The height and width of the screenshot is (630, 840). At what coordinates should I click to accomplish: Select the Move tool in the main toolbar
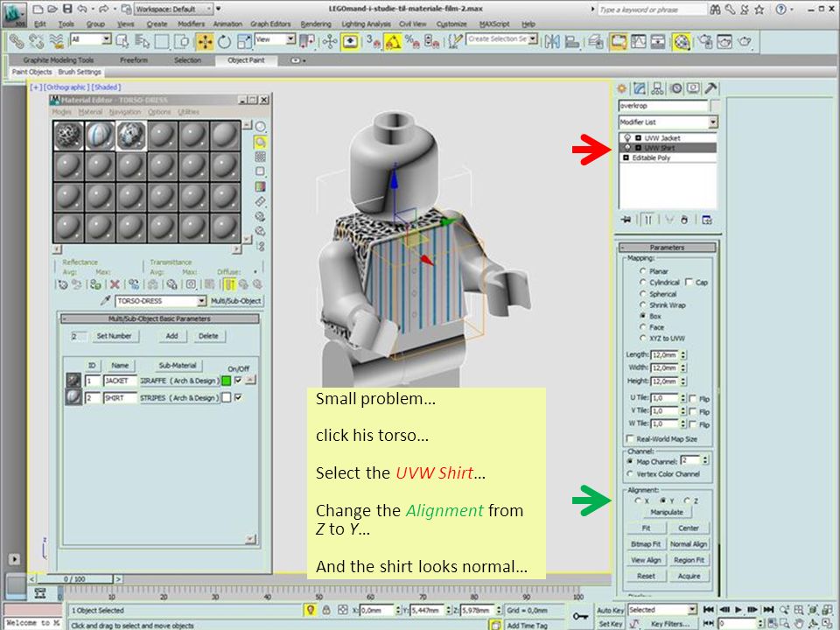tap(204, 42)
